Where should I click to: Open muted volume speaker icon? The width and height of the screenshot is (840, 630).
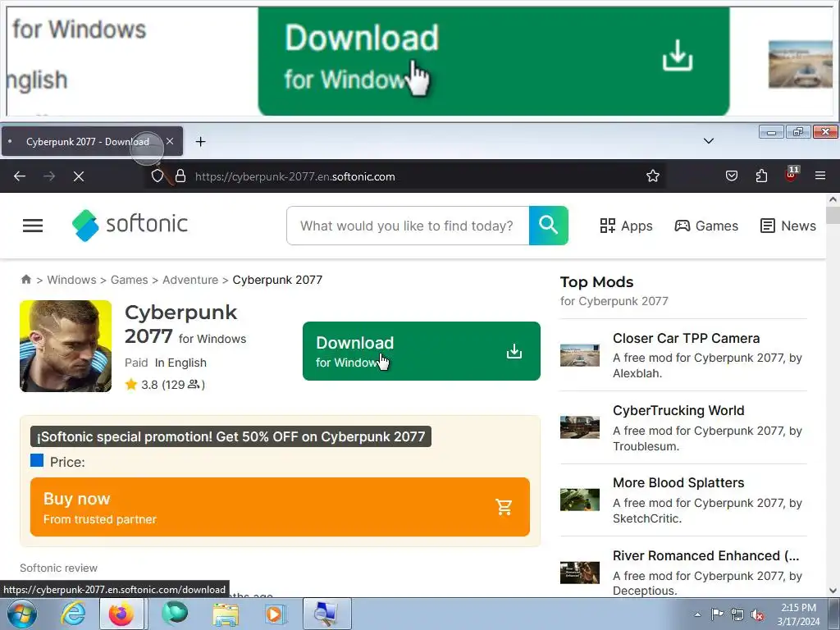click(x=757, y=615)
